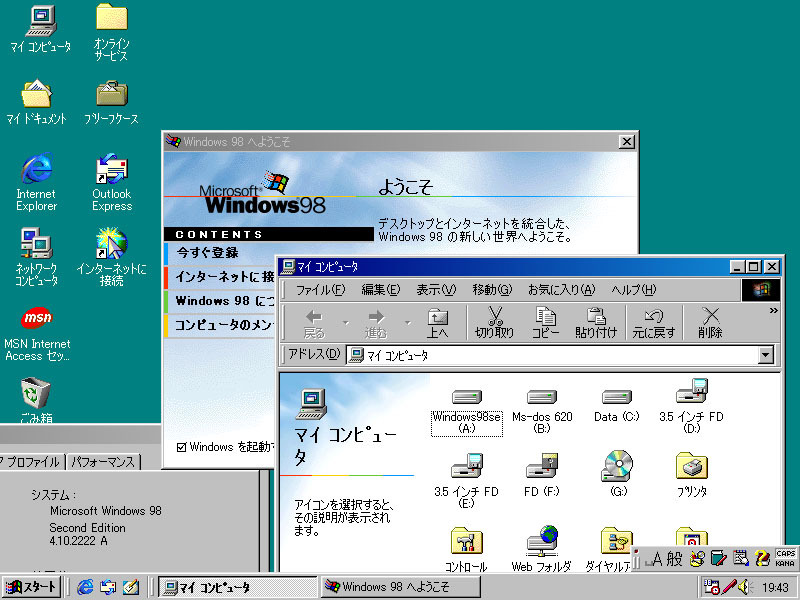Click the スタート button on taskbar
800x600 pixels.
coord(31,587)
